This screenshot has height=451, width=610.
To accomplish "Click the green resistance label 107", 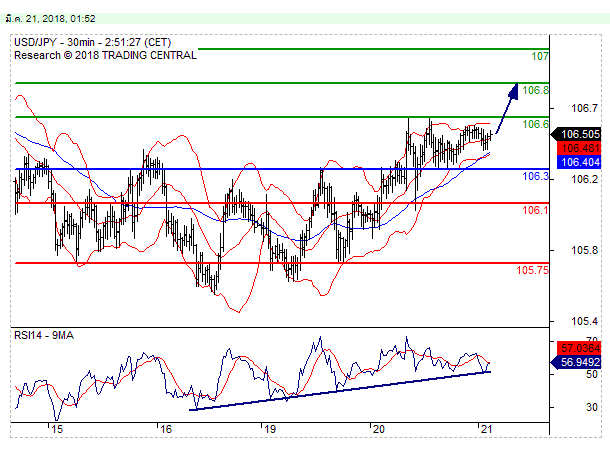I will tap(540, 56).
